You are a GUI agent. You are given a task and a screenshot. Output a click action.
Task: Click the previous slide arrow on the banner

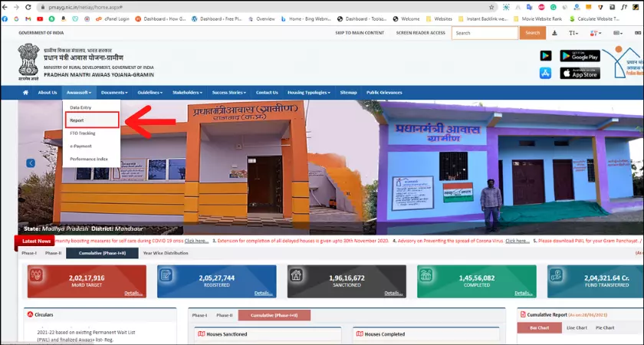point(31,163)
